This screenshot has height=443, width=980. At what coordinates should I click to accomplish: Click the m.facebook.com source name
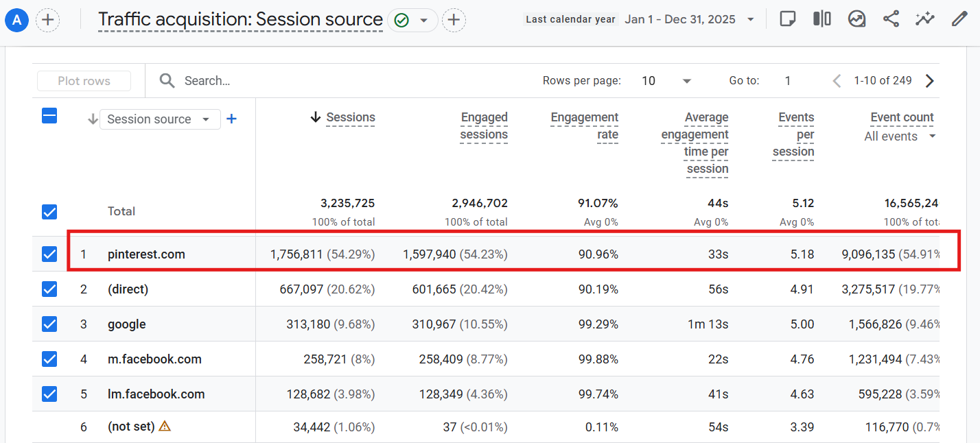154,359
